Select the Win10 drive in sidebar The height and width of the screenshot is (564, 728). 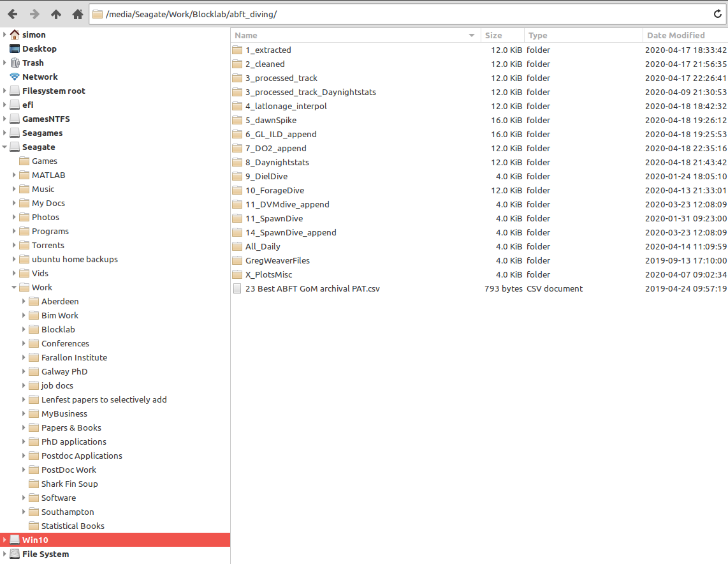[x=35, y=540]
